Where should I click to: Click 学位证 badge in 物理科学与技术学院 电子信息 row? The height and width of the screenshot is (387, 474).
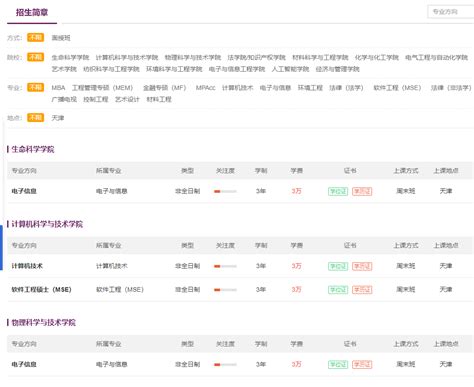(x=338, y=365)
